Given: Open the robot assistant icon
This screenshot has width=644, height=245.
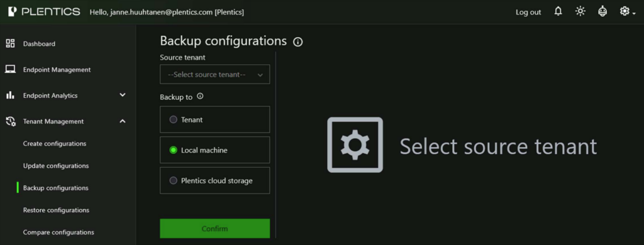Looking at the screenshot, I should click(602, 11).
